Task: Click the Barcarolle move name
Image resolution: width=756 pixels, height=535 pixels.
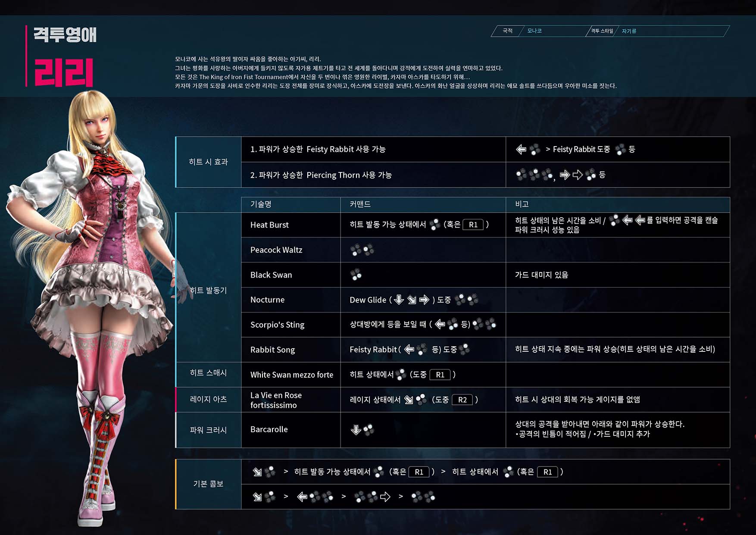Action: (x=269, y=429)
